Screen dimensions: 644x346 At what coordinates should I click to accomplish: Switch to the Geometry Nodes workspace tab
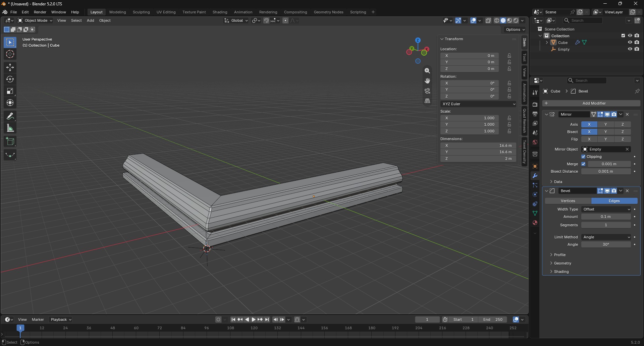[328, 12]
